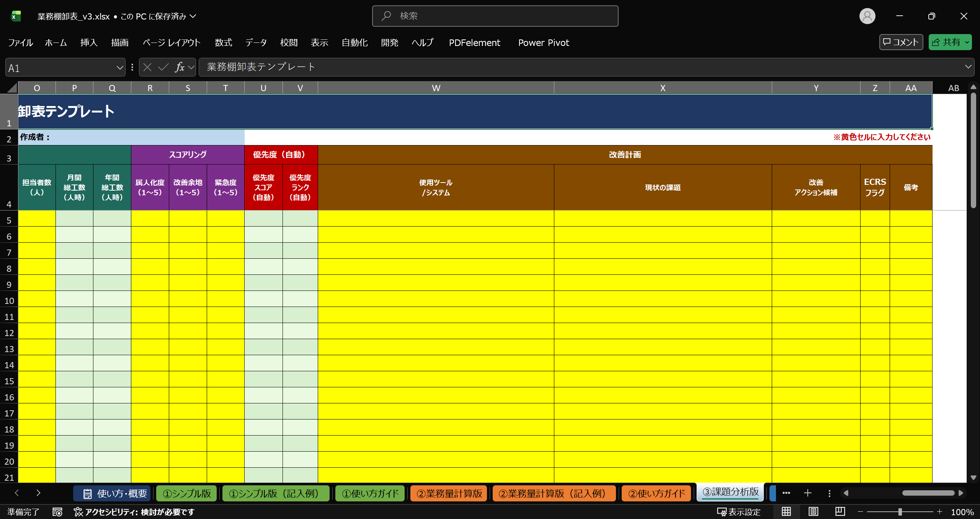
Task: Open the 数式 ribbon tab
Action: [x=223, y=42]
